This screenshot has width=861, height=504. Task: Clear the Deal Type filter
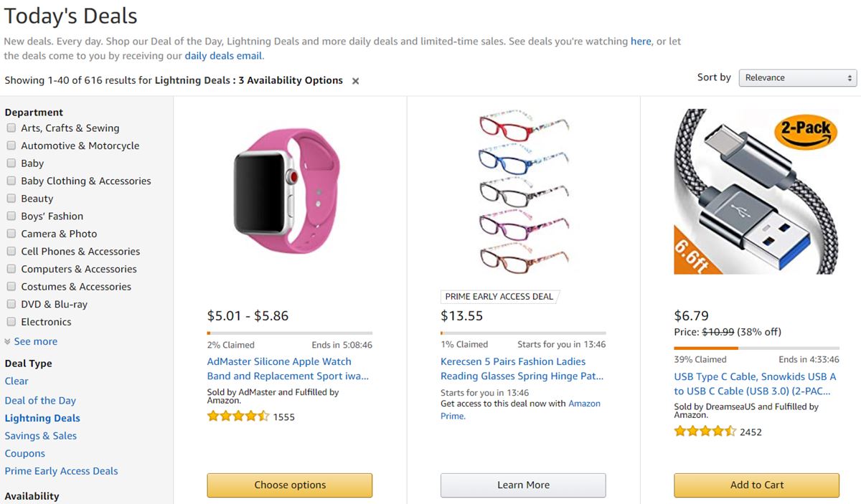coord(17,381)
